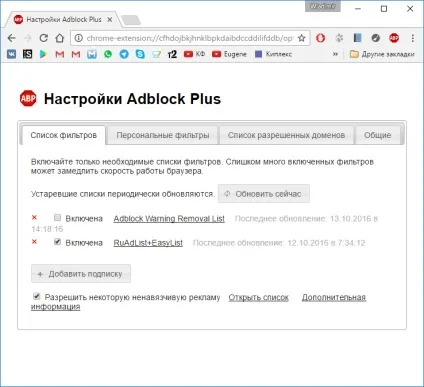The image size is (424, 387).
Task: Reload the page with refresh icon
Action: coord(43,38)
